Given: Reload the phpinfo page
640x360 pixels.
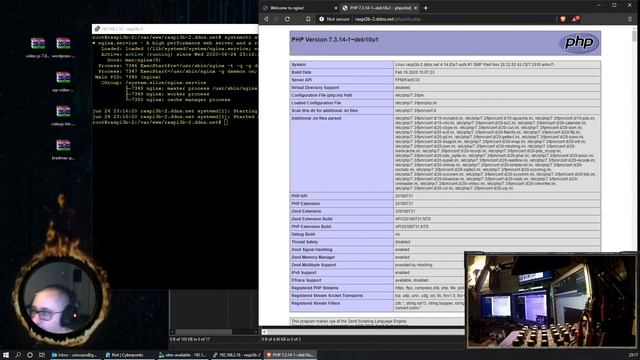Looking at the screenshot, I should (287, 19).
